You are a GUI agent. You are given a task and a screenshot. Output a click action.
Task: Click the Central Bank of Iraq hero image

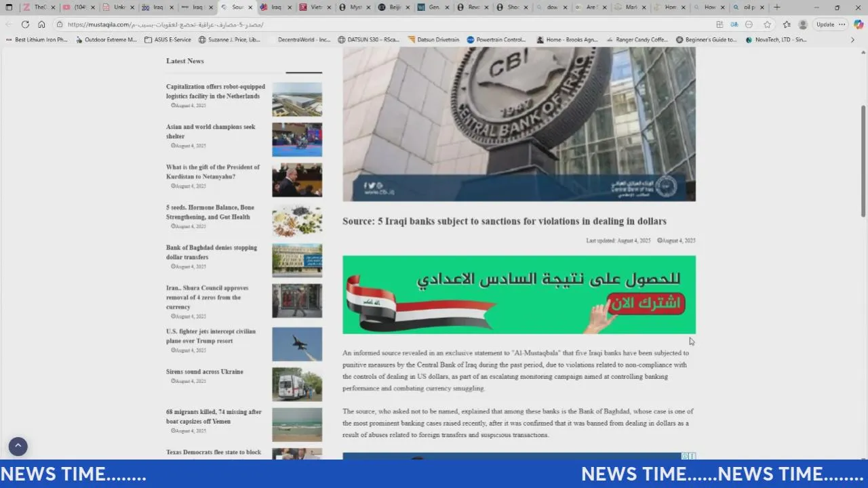pos(519,124)
